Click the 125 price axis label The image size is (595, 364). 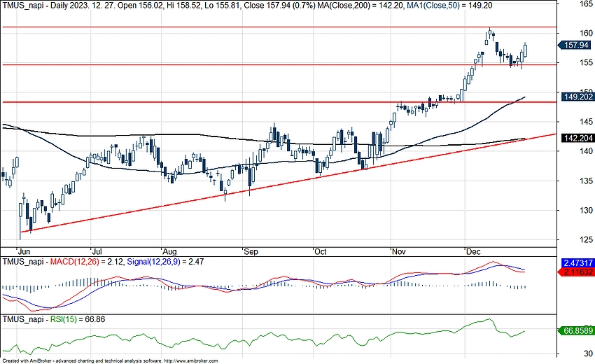click(x=587, y=239)
